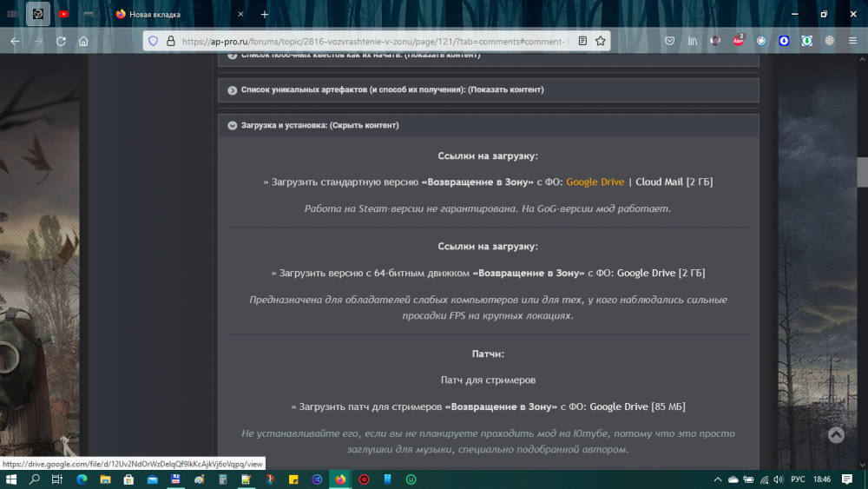Open the green U app on taskbar
This screenshot has height=489, width=868.
[x=411, y=479]
